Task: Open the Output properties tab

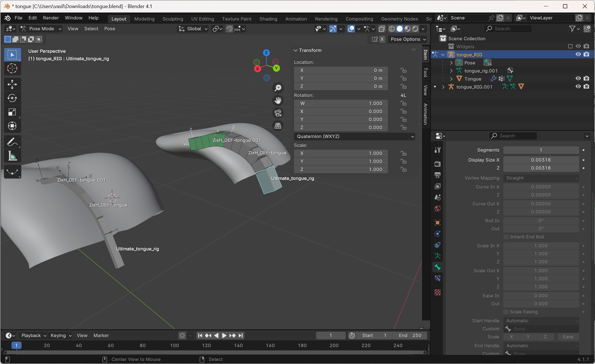Action: (438, 175)
